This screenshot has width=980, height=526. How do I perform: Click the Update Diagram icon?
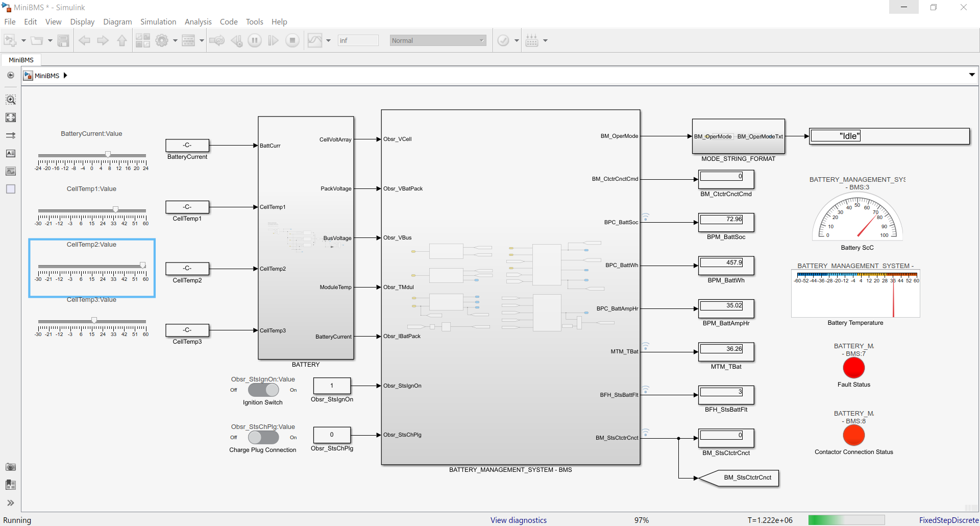point(217,40)
